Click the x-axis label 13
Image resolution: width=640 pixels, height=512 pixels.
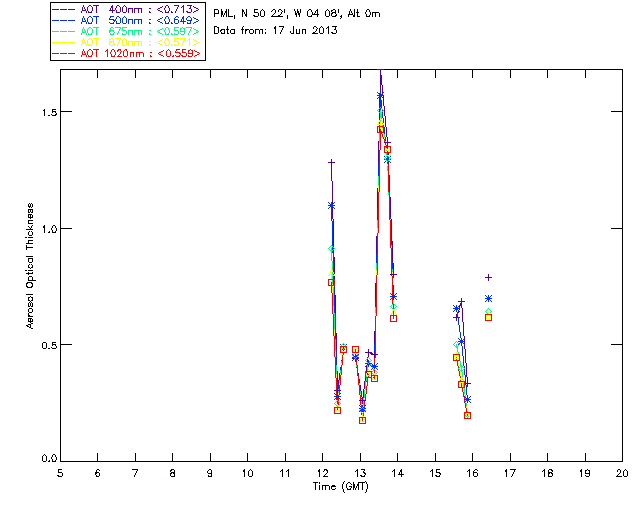[360, 474]
